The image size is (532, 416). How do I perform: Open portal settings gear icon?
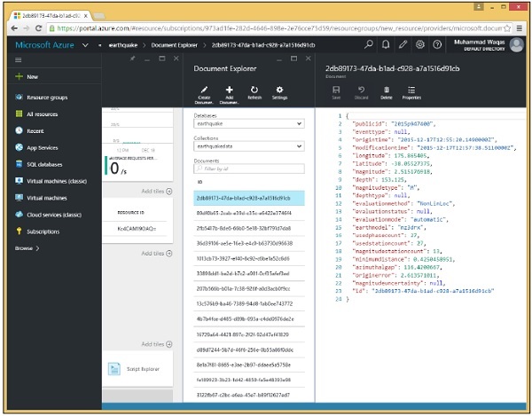click(x=420, y=44)
